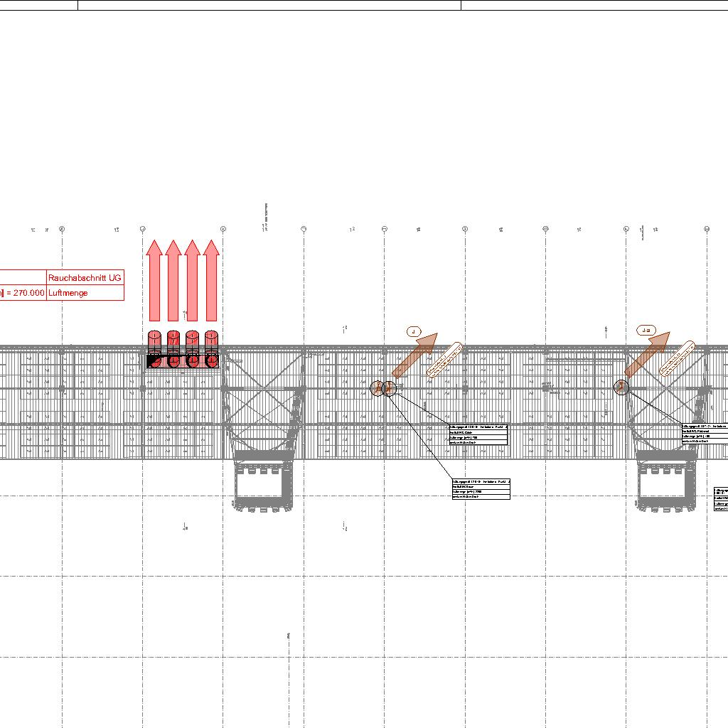Click the oval tag labeled J-2
Screen dimensions: 728x728
(646, 331)
